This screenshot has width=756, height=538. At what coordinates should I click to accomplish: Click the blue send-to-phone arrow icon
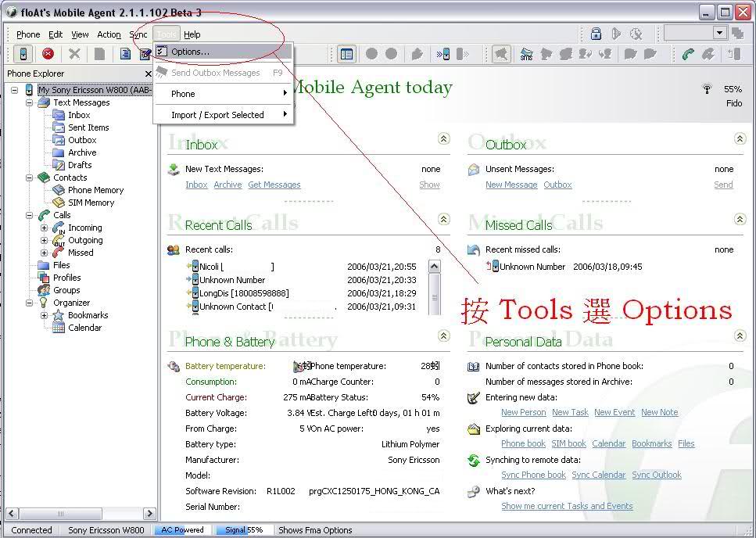[x=443, y=54]
